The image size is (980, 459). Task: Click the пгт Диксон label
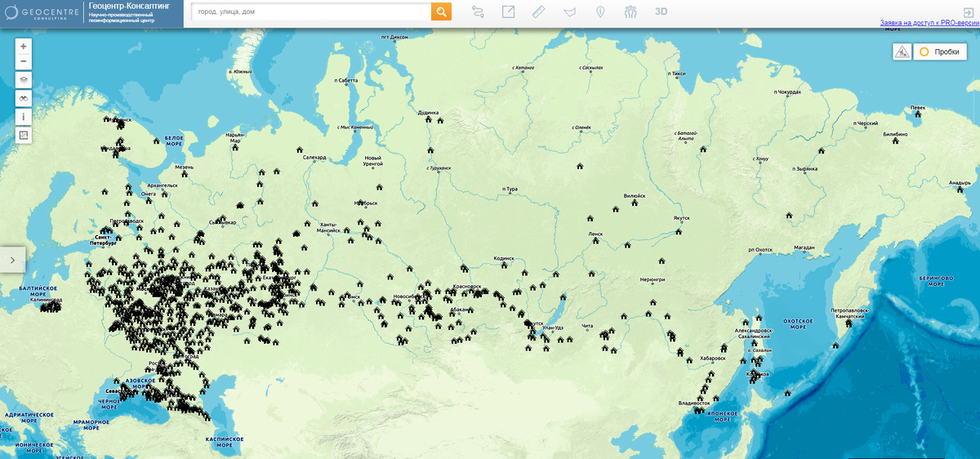pos(394,37)
